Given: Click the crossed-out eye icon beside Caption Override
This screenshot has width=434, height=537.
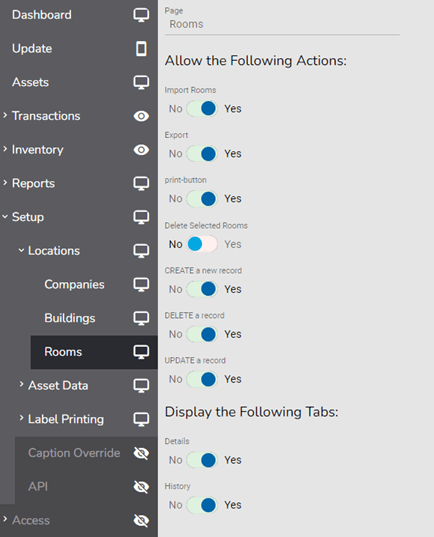Looking at the screenshot, I should point(141,453).
